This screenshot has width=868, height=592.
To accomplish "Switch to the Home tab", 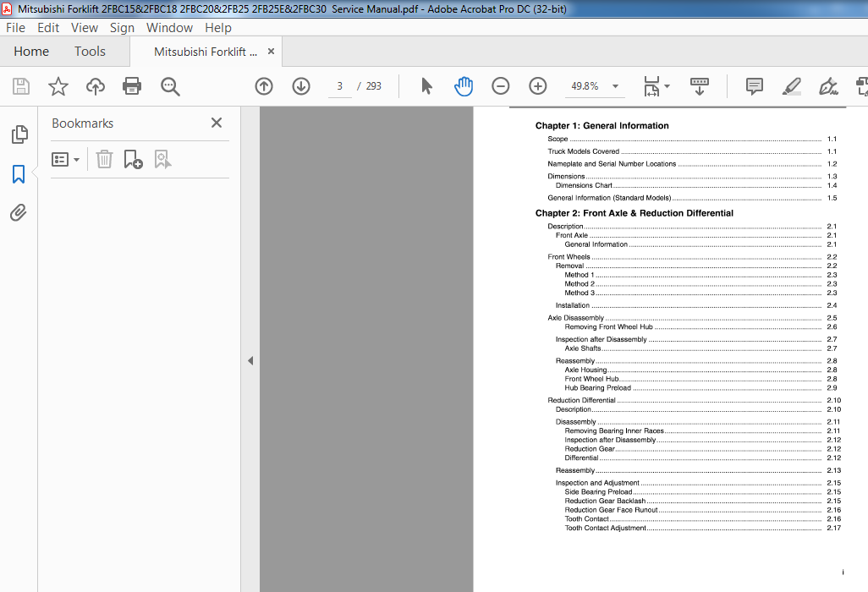I will (31, 52).
